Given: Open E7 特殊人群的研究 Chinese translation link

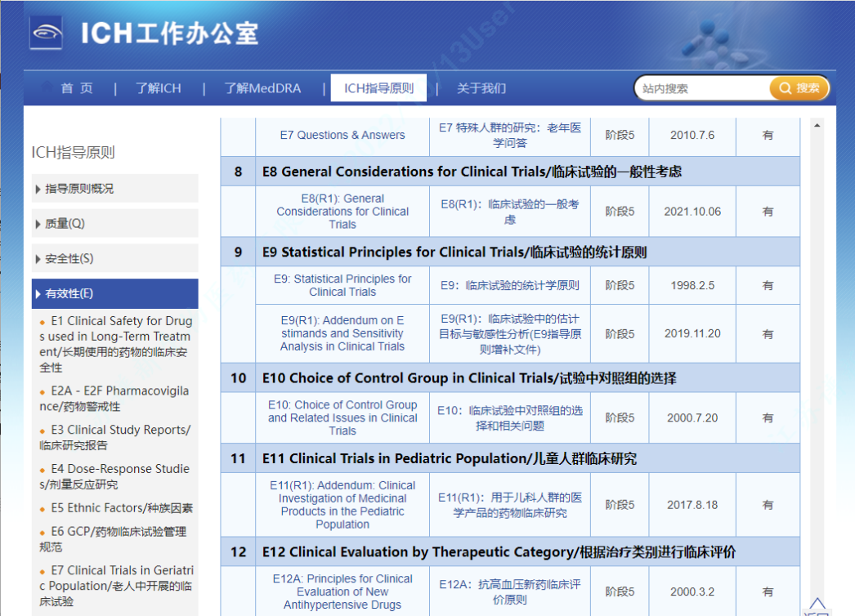Looking at the screenshot, I should (x=510, y=135).
